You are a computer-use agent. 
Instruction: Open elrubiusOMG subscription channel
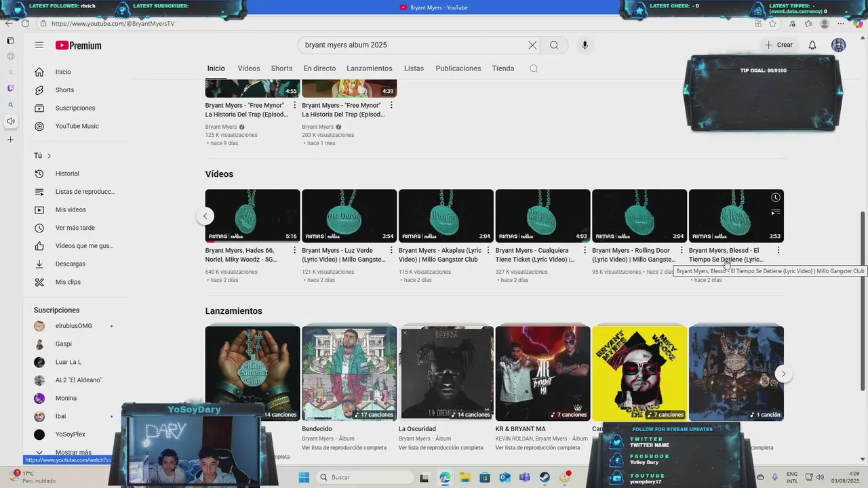[x=75, y=326]
